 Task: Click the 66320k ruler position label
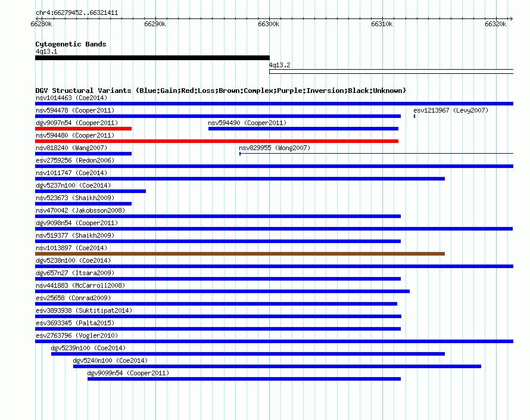tap(495, 24)
